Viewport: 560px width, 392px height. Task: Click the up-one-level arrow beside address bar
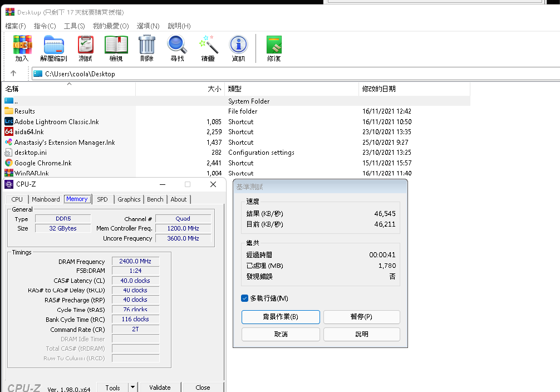(13, 73)
